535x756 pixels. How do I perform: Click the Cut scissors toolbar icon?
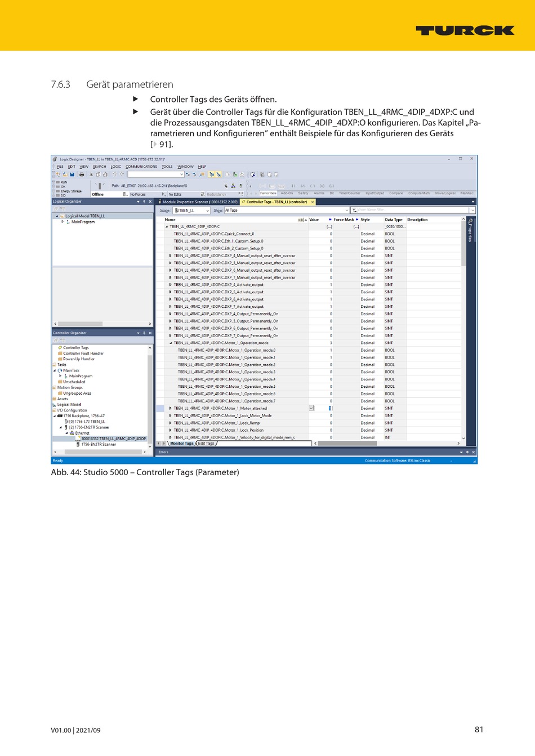[91, 175]
